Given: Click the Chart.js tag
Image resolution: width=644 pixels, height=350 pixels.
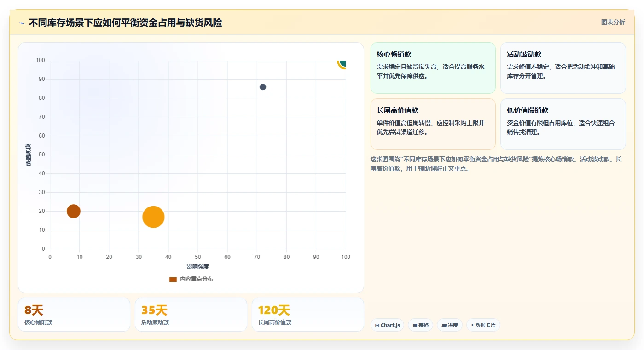Looking at the screenshot, I should (387, 325).
